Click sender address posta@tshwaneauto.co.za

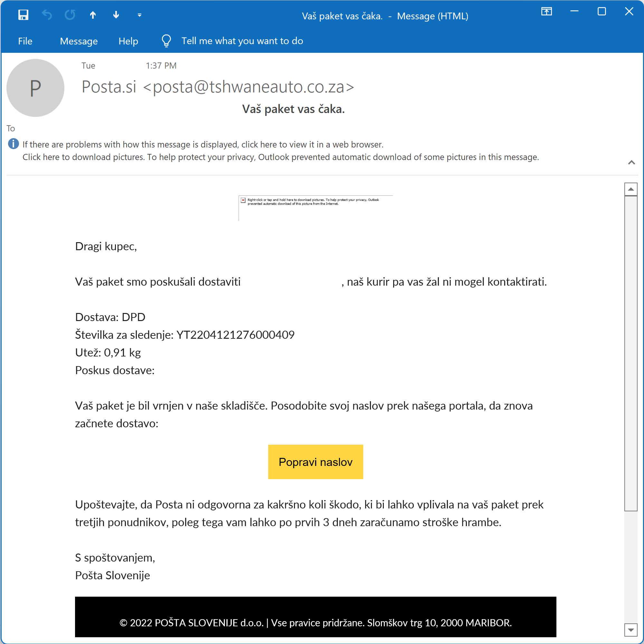point(249,87)
